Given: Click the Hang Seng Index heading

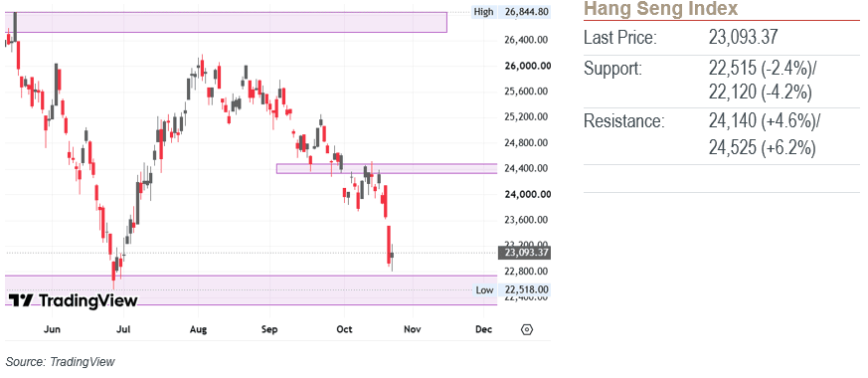Looking at the screenshot, I should click(661, 9).
